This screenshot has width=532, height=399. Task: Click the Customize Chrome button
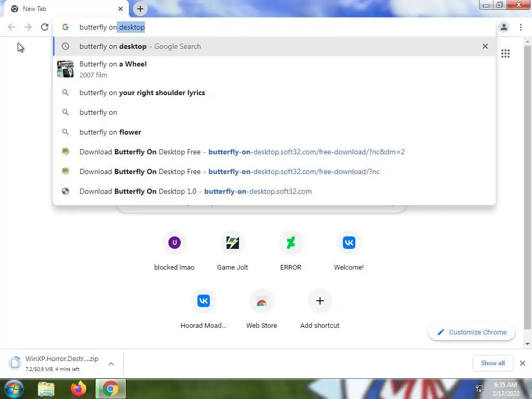(472, 332)
